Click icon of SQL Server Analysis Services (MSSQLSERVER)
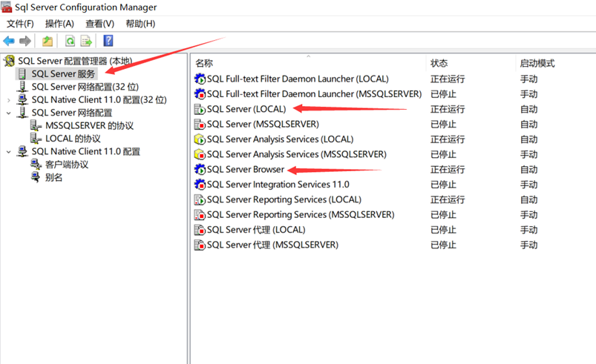 200,154
